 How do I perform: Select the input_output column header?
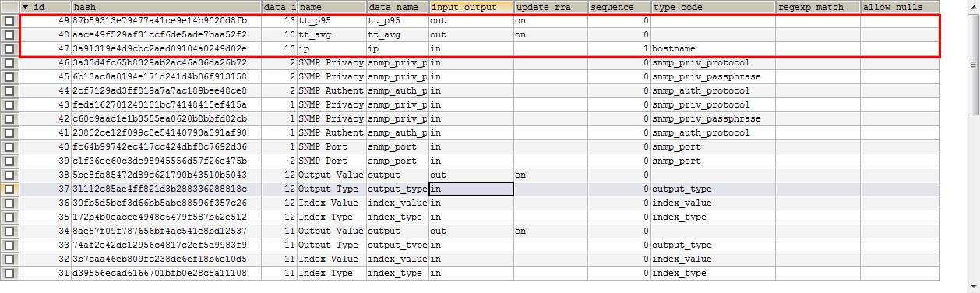tap(471, 7)
